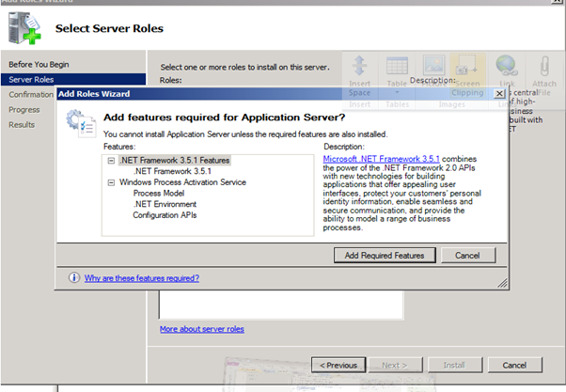Click the Attach File paperclip icon
The width and height of the screenshot is (566, 392).
(x=544, y=66)
